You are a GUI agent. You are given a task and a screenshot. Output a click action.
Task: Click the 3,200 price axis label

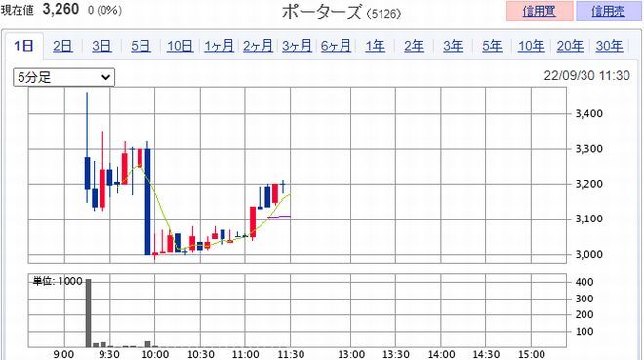(x=589, y=184)
